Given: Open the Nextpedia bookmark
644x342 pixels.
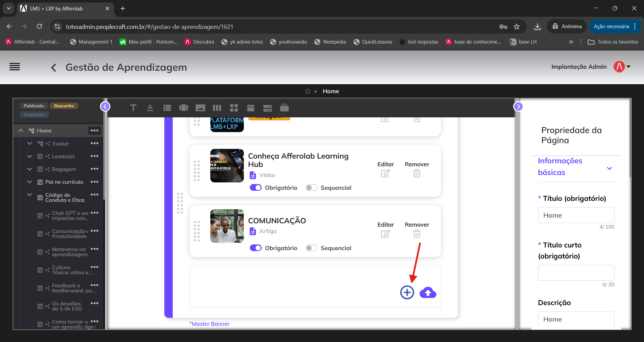Looking at the screenshot, I should point(330,42).
